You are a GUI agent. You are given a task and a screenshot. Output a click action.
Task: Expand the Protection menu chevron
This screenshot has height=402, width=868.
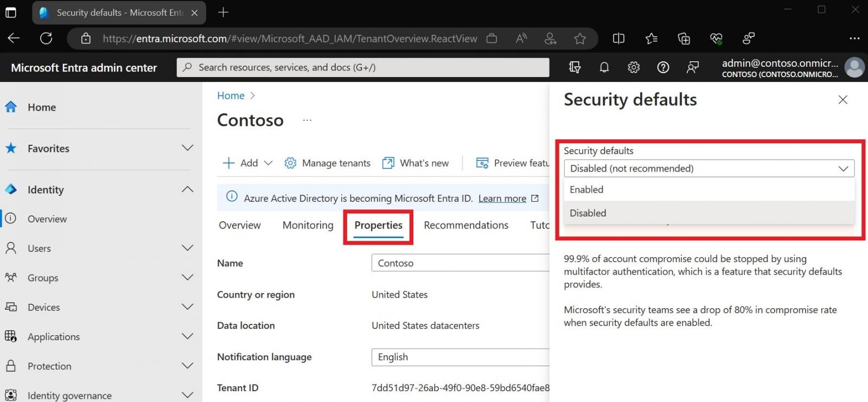pos(188,366)
